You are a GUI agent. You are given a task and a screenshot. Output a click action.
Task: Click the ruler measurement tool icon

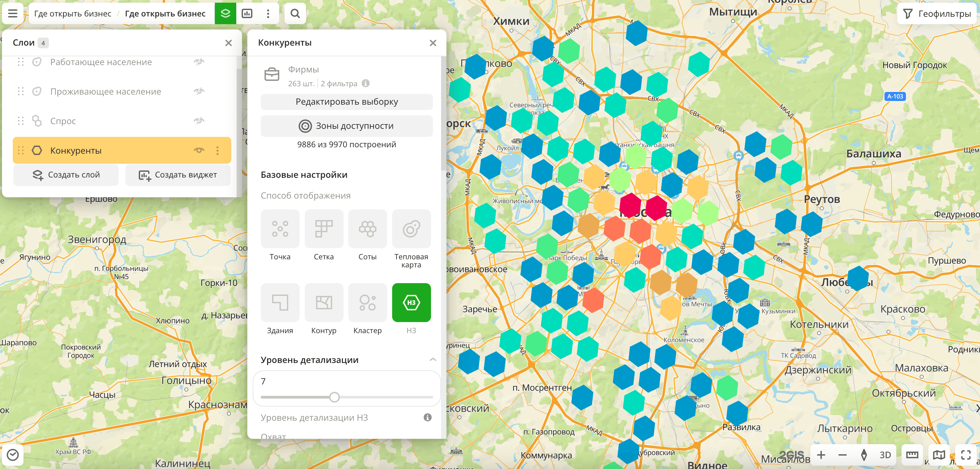[x=912, y=455]
